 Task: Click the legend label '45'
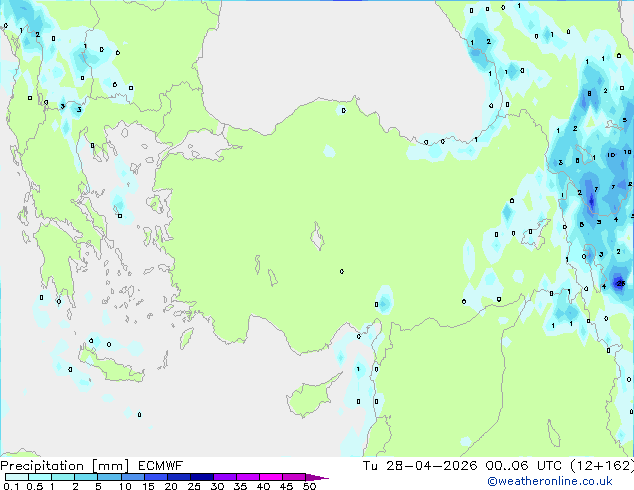[x=286, y=486]
